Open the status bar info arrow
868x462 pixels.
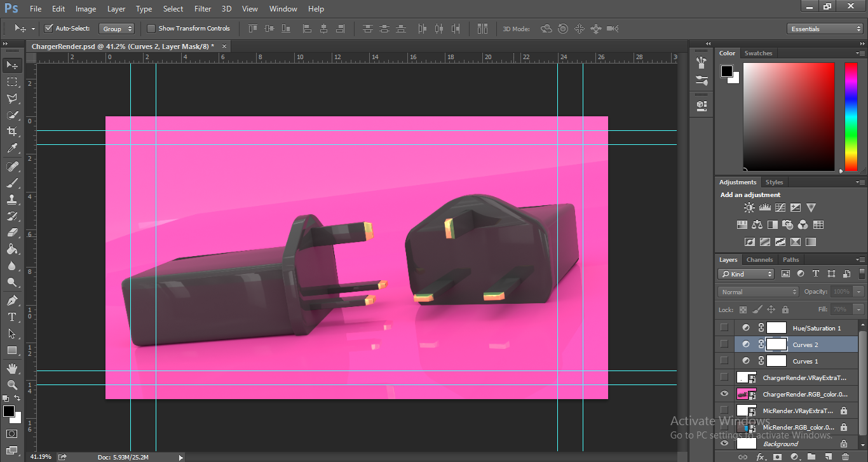tap(181, 457)
